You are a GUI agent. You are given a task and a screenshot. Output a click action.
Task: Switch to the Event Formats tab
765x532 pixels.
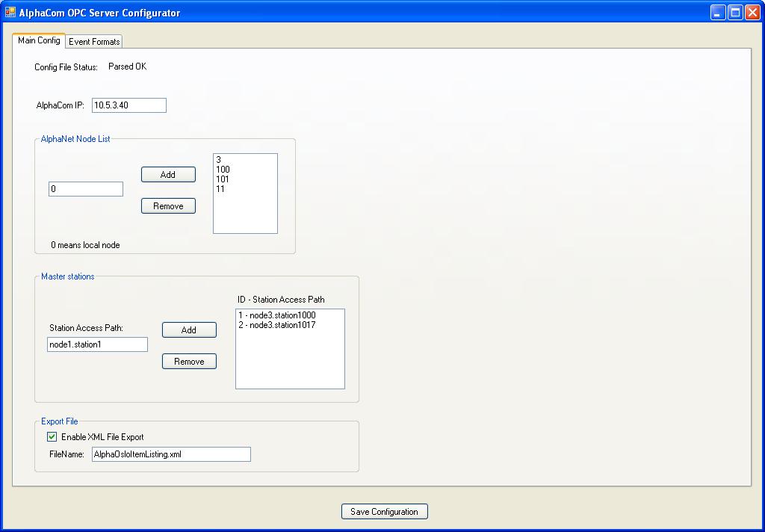tap(94, 42)
